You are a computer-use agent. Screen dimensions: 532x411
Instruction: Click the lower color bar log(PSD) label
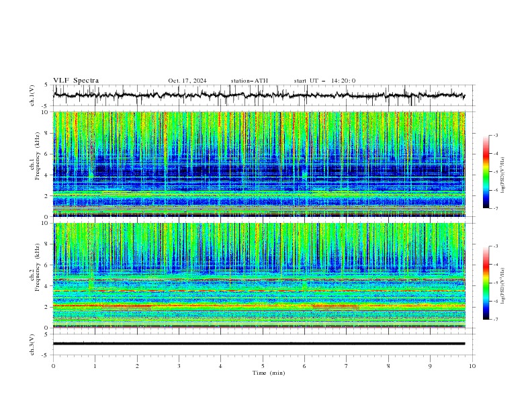[503, 286]
